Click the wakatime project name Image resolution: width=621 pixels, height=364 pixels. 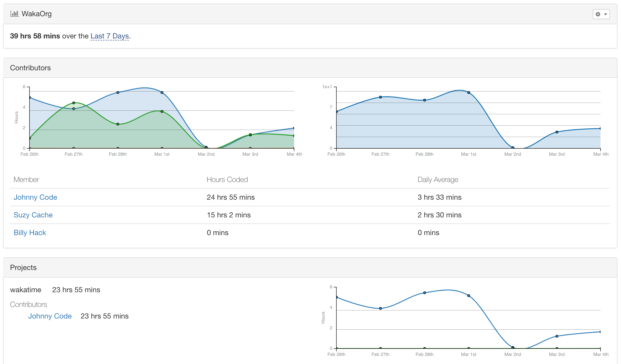point(26,290)
